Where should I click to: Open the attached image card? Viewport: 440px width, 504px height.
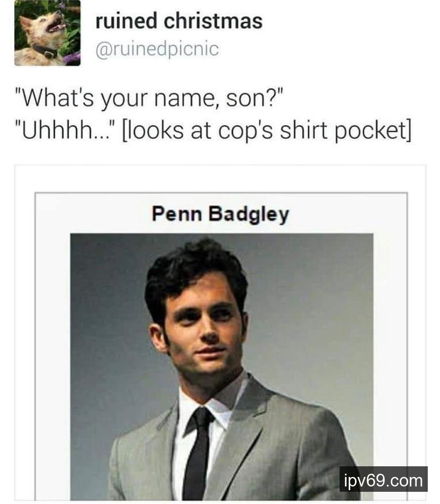(x=221, y=332)
